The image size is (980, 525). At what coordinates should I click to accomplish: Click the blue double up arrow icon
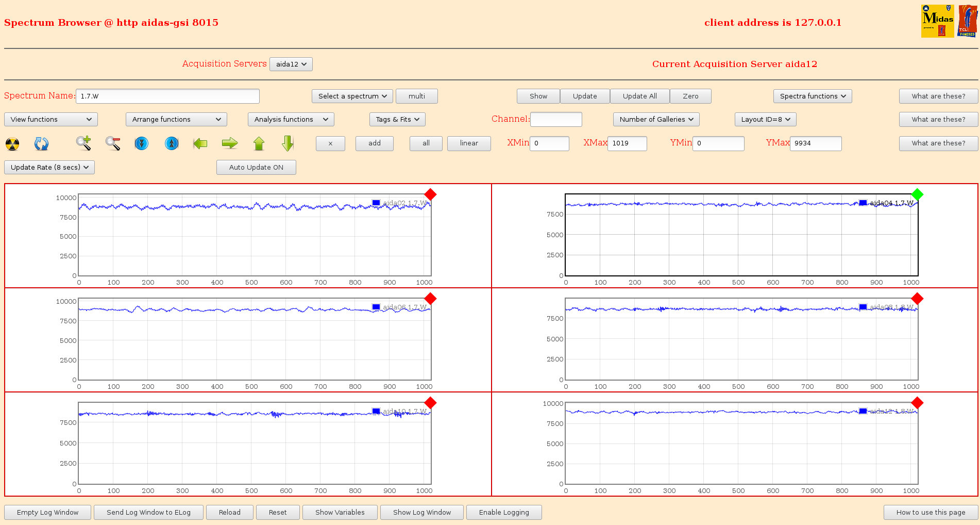172,143
